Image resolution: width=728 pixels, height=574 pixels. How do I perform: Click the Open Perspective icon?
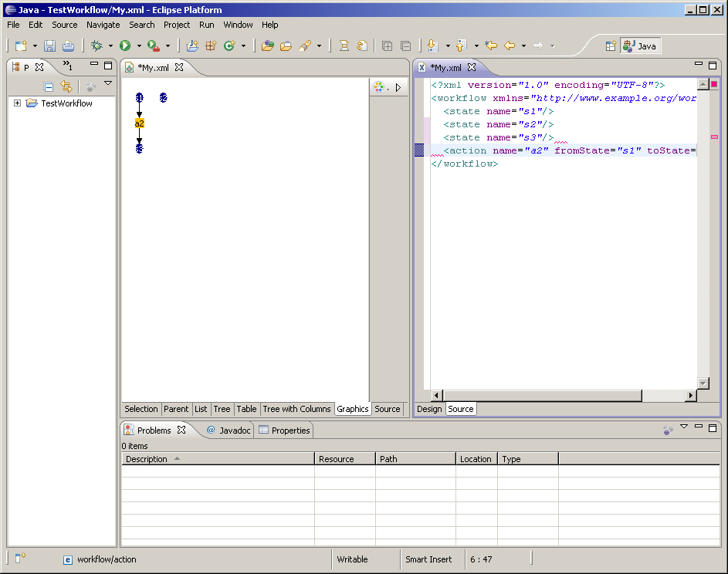tap(611, 46)
